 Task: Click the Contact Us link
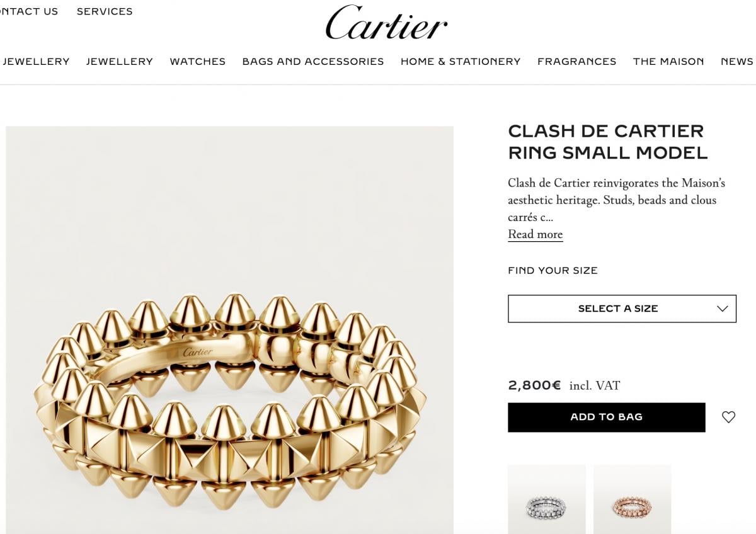coord(29,11)
